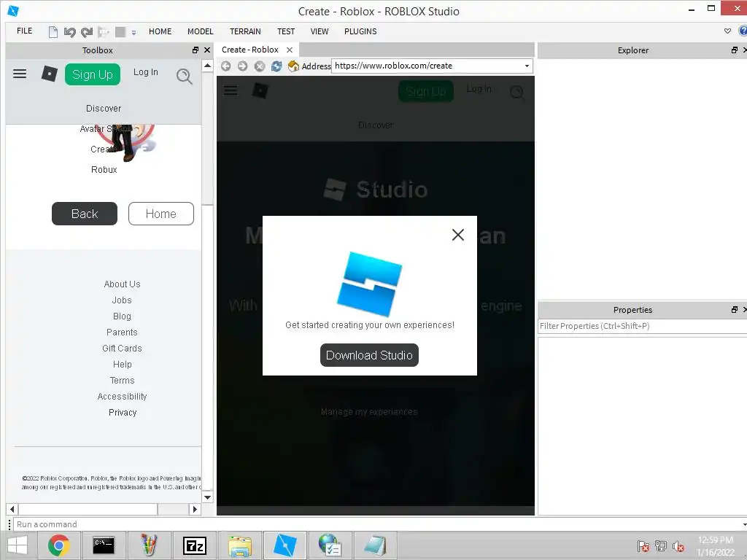This screenshot has height=560, width=747.
Task: Click the Roblox Studio taskbar icon
Action: point(285,545)
